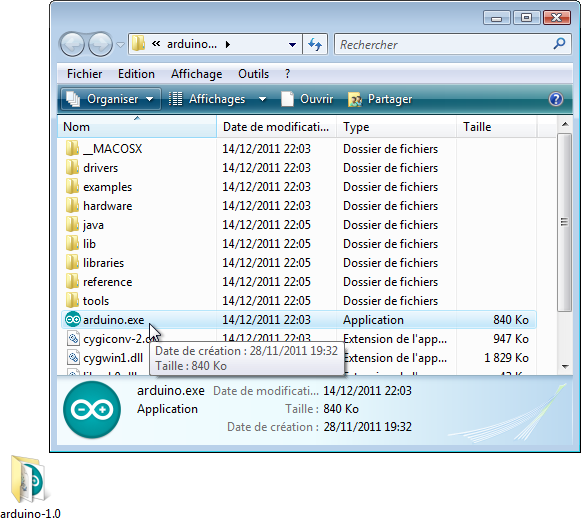Maximize the explorer window
The image size is (581, 518).
(x=526, y=17)
